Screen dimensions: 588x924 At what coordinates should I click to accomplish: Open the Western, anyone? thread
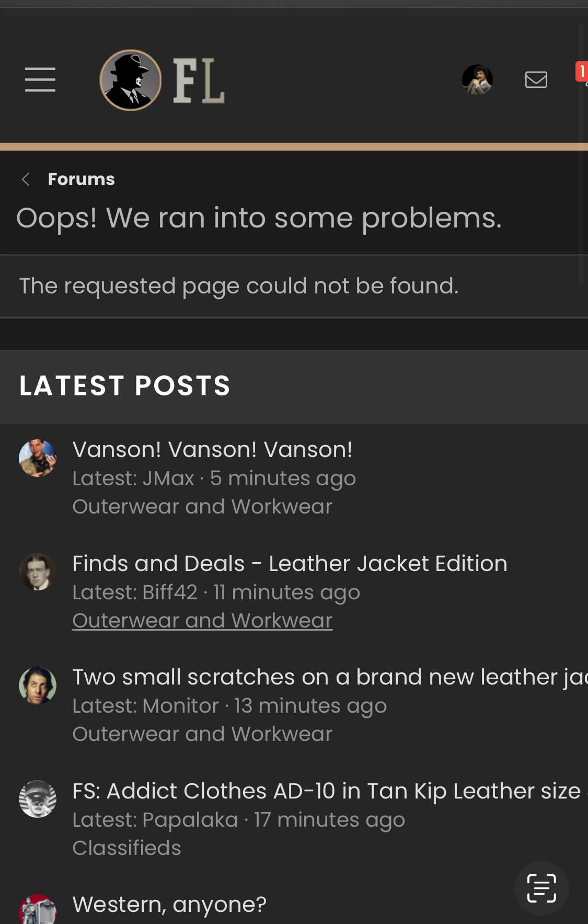point(169,905)
